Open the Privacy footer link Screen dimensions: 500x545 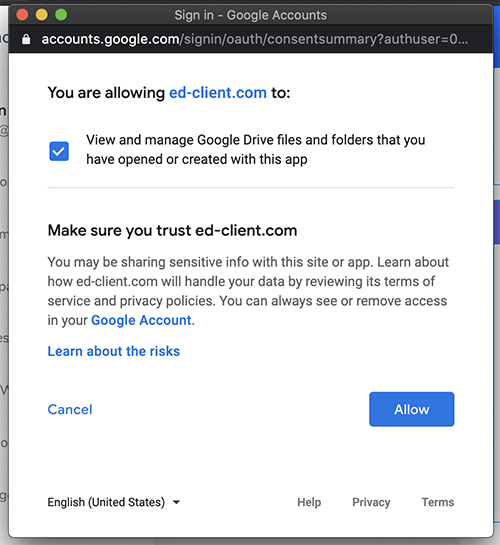coord(371,502)
